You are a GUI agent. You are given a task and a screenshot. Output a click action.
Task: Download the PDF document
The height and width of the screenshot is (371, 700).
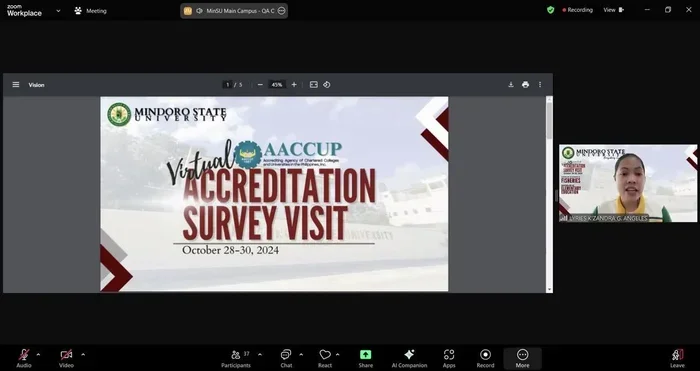(511, 84)
